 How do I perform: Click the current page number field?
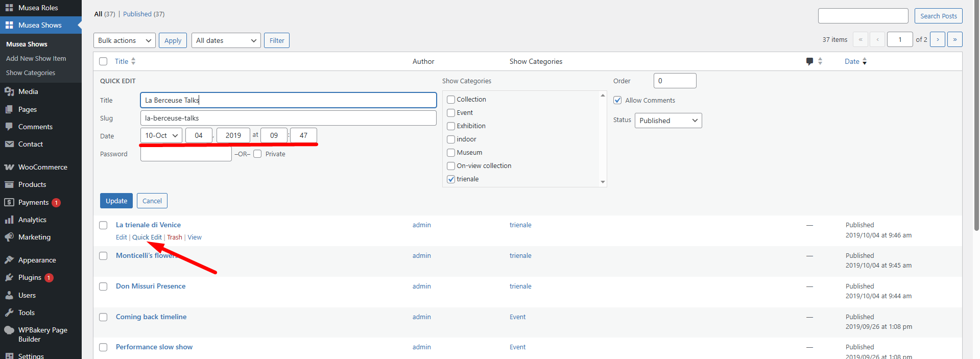pos(900,39)
